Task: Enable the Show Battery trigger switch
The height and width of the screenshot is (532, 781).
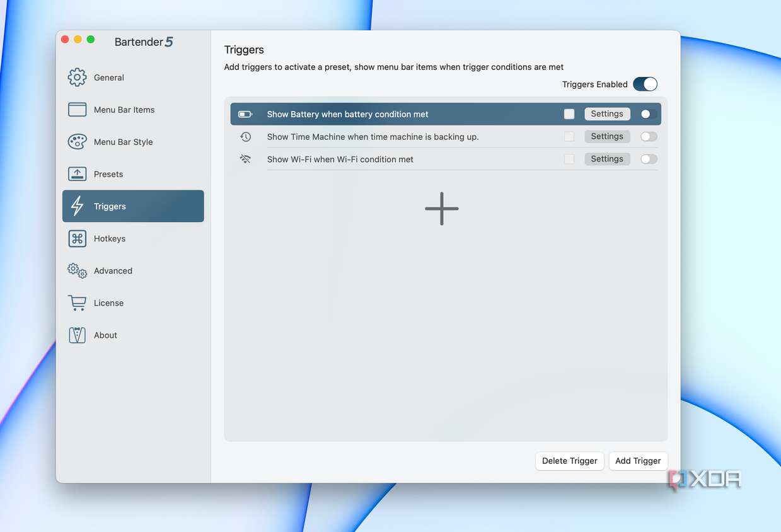Action: tap(649, 114)
